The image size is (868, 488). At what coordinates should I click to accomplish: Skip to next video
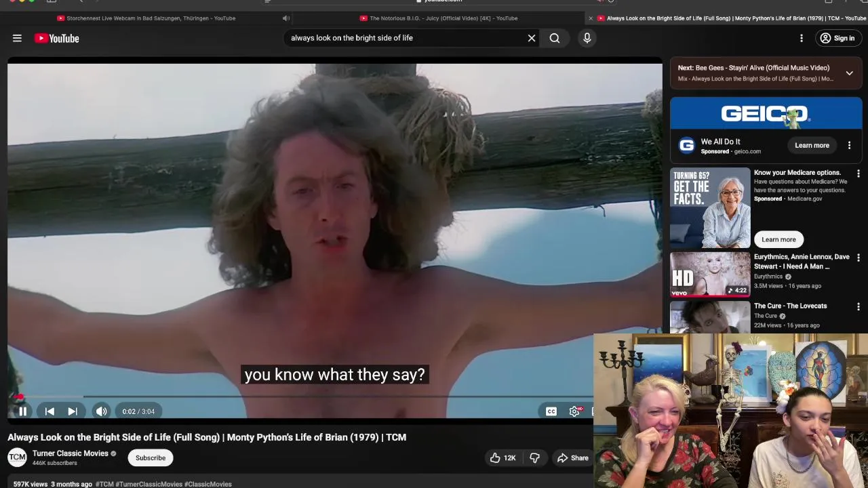click(x=73, y=411)
